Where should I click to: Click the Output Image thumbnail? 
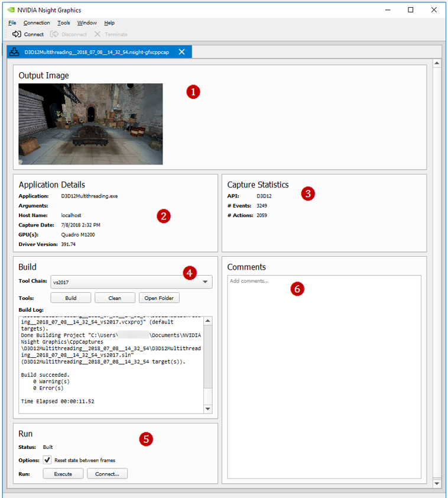90,124
